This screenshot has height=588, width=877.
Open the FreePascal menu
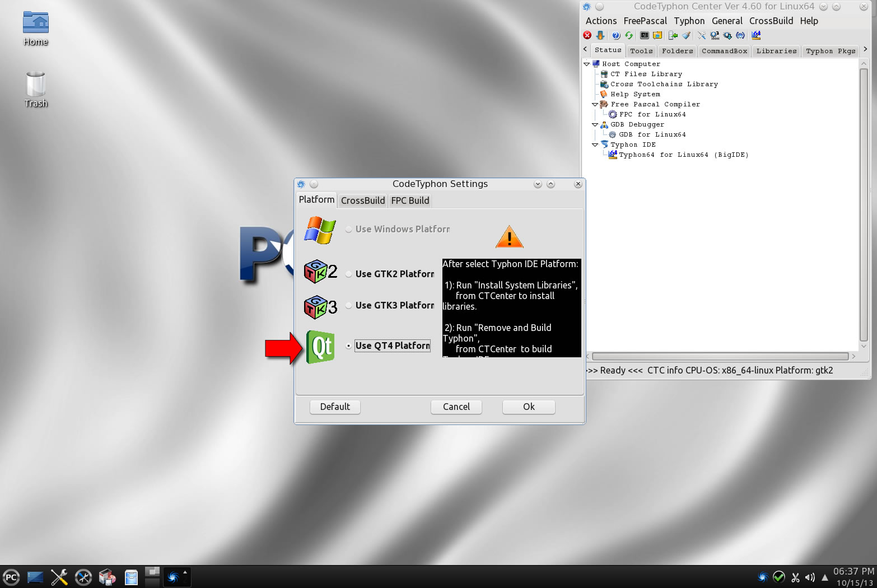tap(645, 21)
